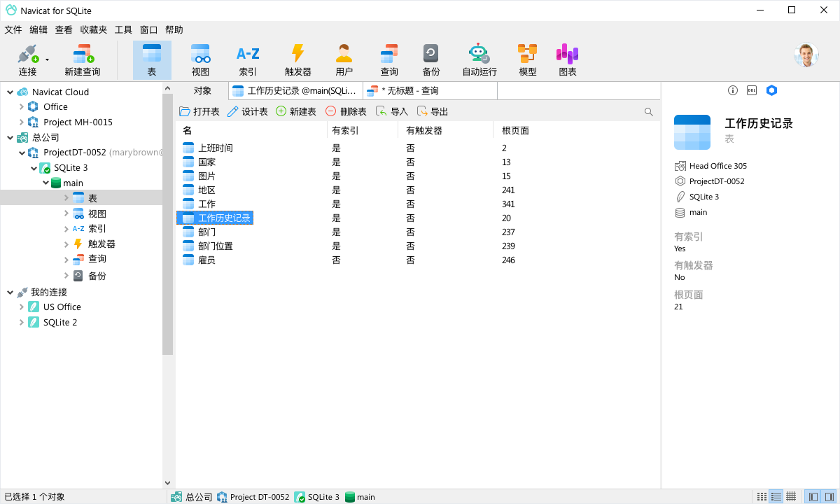Switch to the 工作历史记录 @main tab
Screen dimensions: 840x504
[x=295, y=91]
